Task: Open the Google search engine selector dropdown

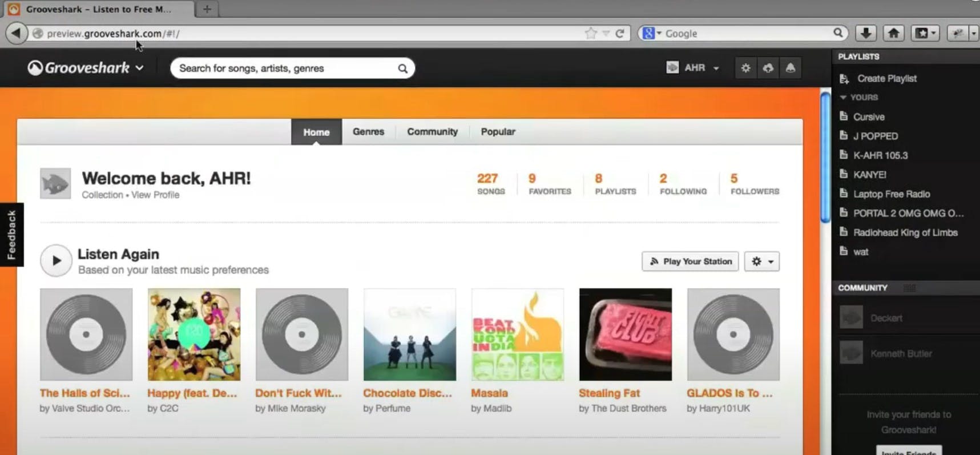Action: (x=652, y=33)
